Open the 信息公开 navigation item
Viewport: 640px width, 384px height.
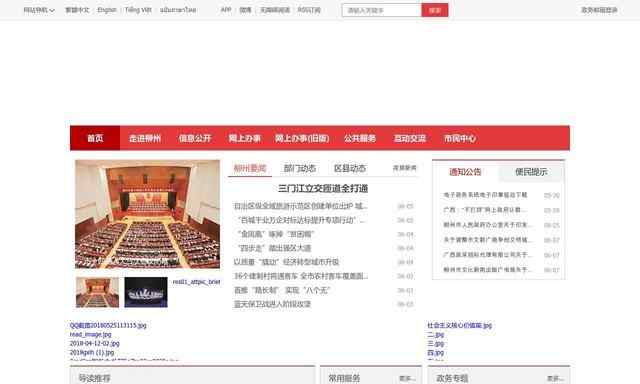(x=195, y=138)
